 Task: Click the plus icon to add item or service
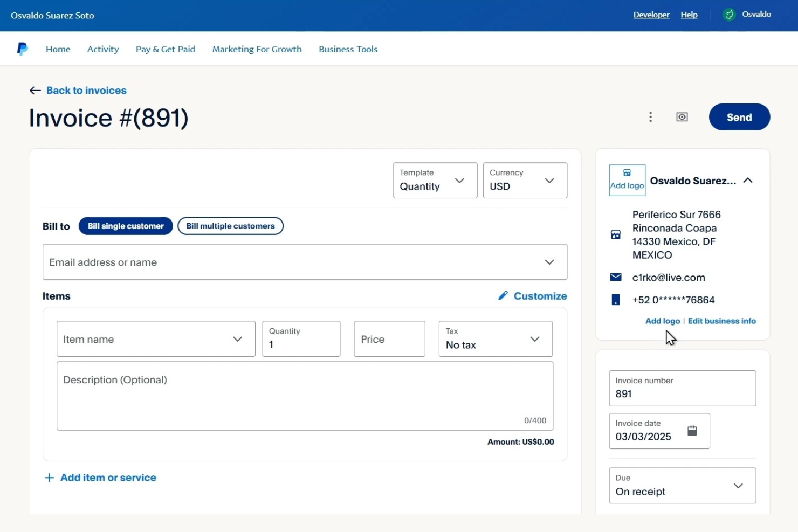point(49,478)
